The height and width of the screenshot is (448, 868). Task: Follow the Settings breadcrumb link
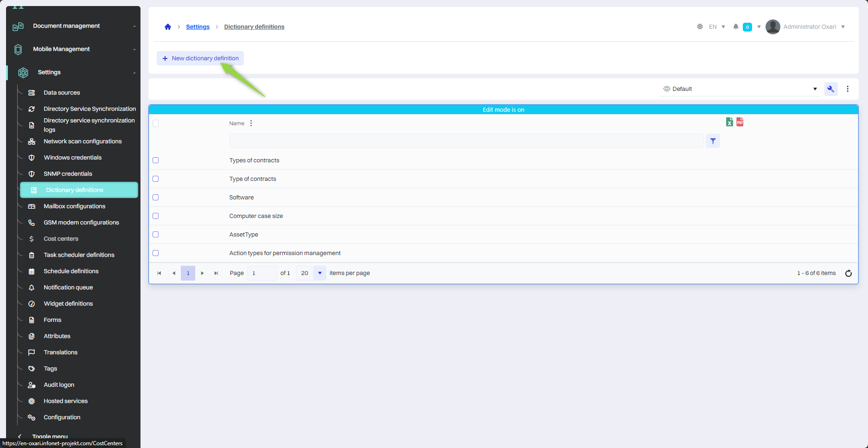(x=198, y=27)
